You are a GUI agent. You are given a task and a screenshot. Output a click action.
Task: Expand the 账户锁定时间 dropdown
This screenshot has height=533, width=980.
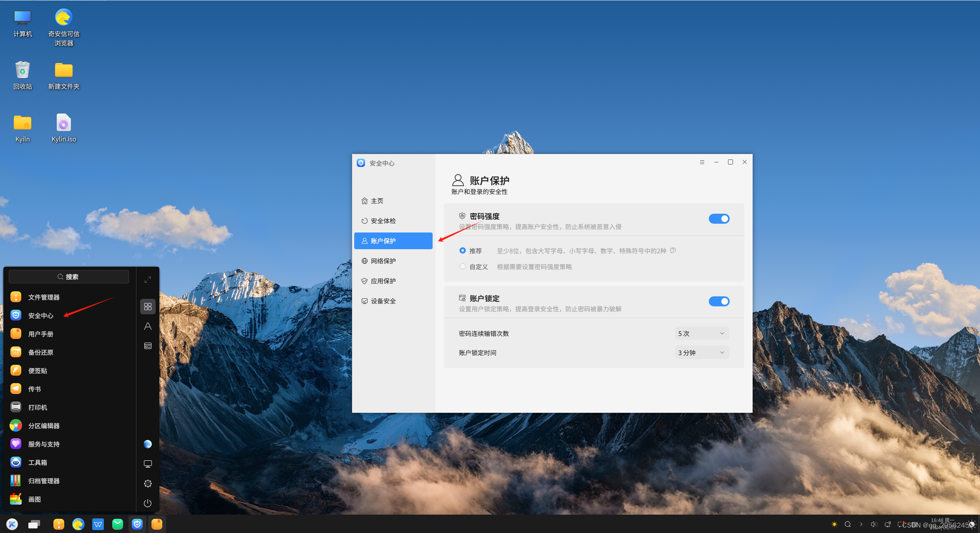click(702, 353)
